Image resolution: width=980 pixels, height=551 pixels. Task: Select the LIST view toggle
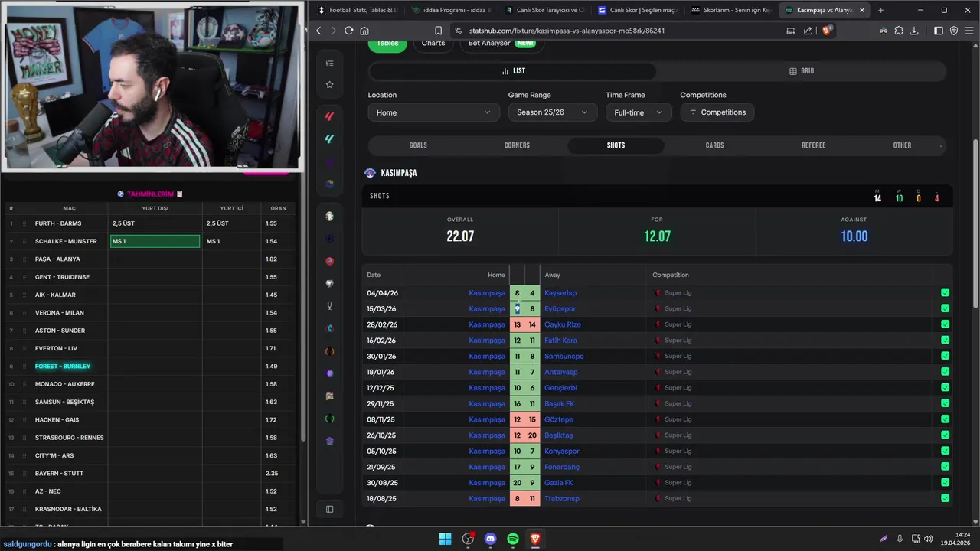pos(513,71)
